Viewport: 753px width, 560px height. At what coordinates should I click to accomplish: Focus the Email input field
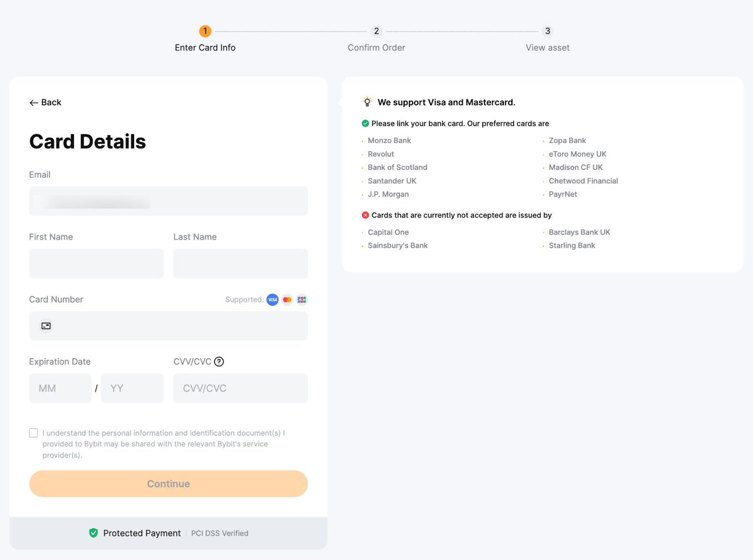point(168,201)
